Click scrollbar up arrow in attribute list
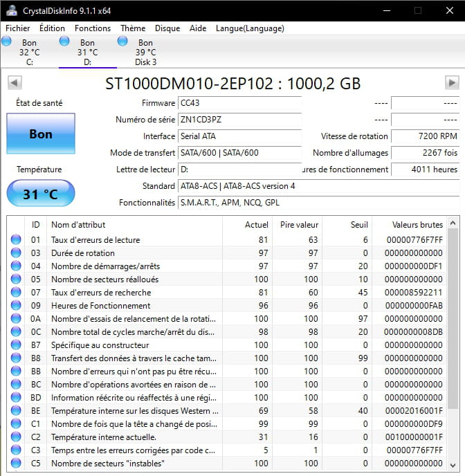The height and width of the screenshot is (476, 465). pyautogui.click(x=453, y=223)
